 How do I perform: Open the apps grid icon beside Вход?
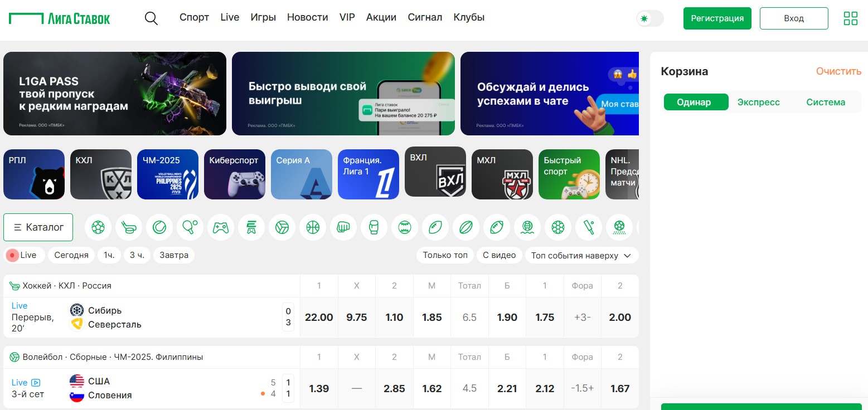851,18
